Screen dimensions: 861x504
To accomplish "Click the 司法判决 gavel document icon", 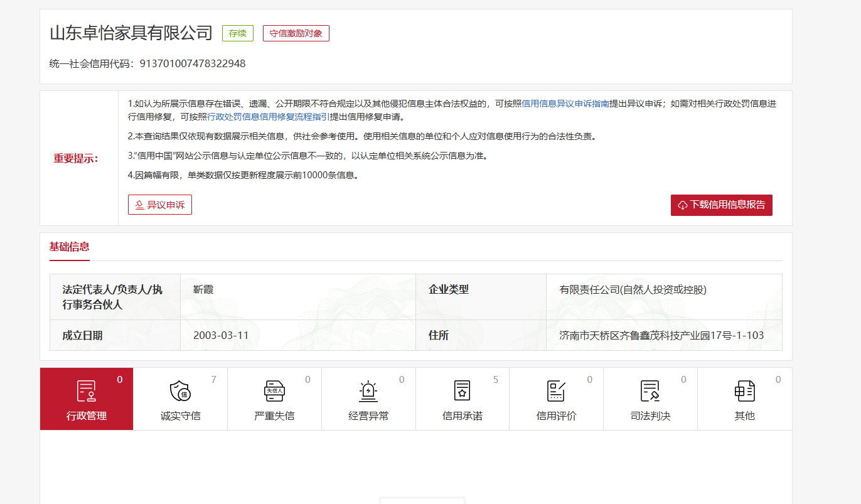I will (x=650, y=390).
